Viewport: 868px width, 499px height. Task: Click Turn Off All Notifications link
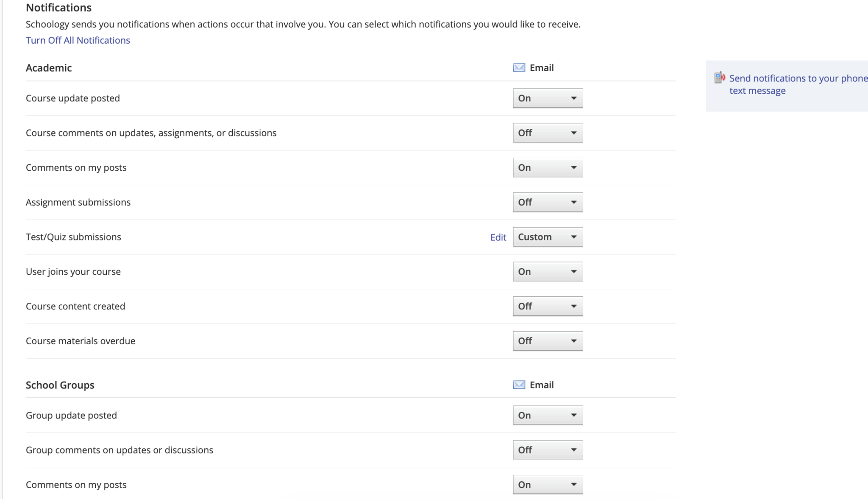click(78, 40)
